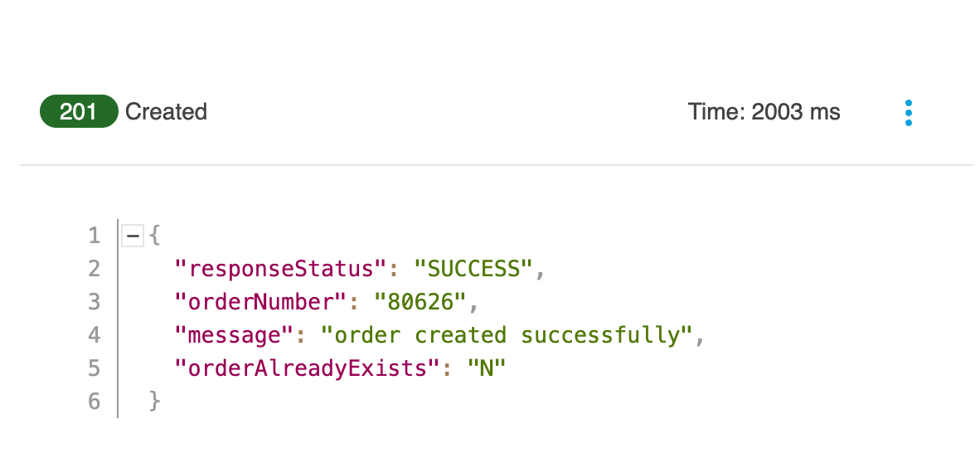The width and height of the screenshot is (980, 458).
Task: Click the Created status text
Action: [167, 111]
